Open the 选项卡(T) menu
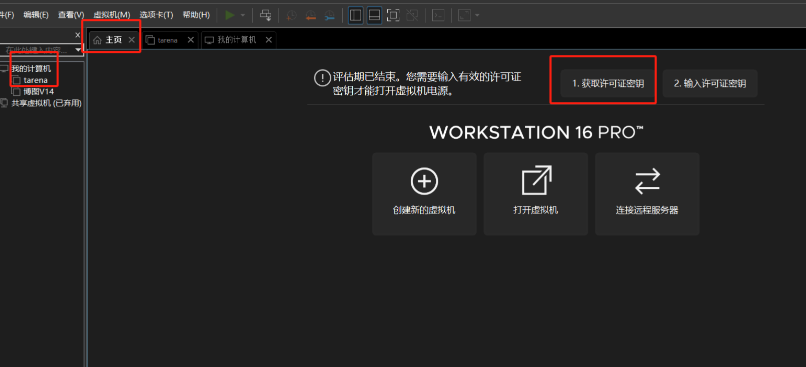 [x=156, y=15]
